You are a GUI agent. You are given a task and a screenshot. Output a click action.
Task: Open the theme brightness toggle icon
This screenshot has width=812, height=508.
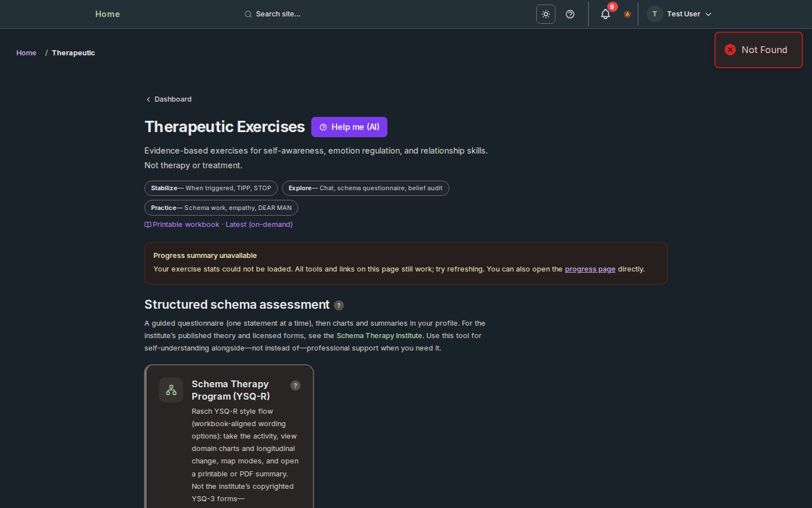click(x=545, y=14)
